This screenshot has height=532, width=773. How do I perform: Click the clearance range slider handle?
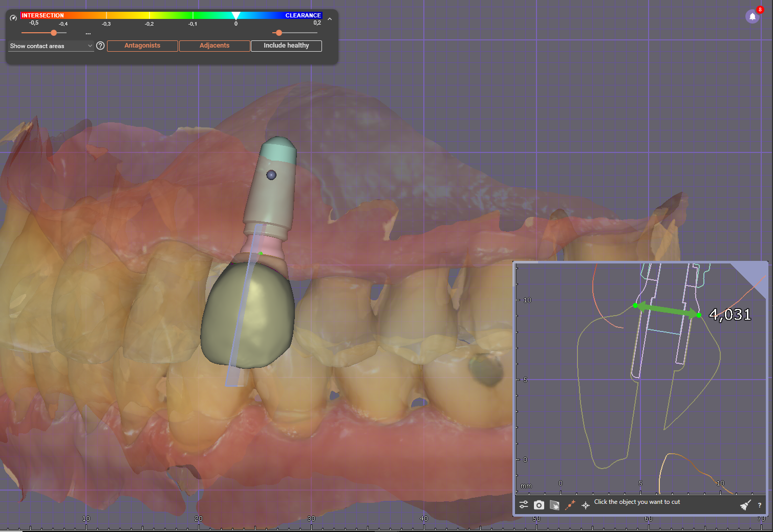pyautogui.click(x=279, y=33)
